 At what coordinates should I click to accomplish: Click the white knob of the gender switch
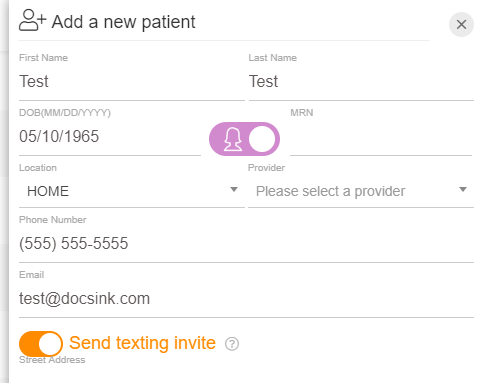[x=262, y=139]
